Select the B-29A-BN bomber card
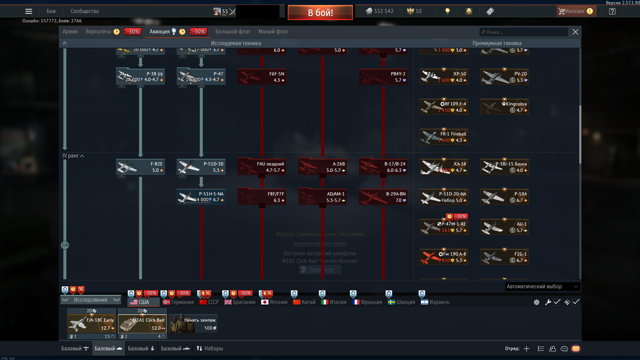This screenshot has width=640, height=360. click(383, 197)
